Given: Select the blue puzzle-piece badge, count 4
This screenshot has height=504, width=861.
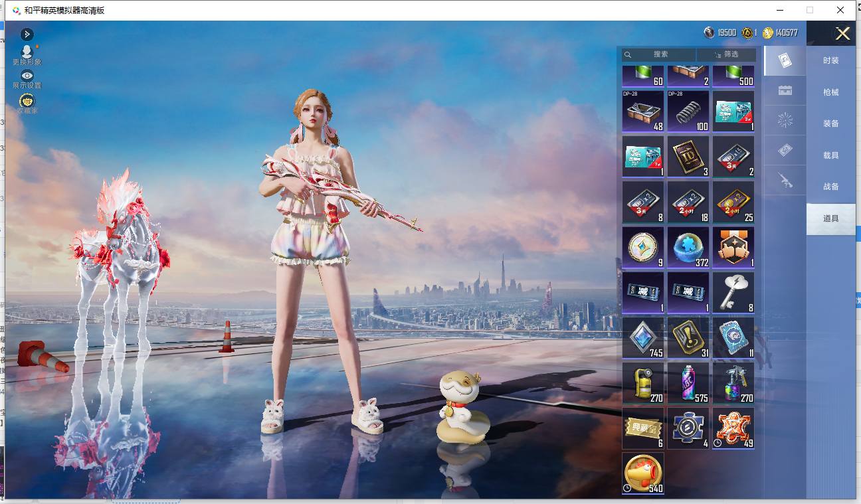Looking at the screenshot, I should click(688, 428).
